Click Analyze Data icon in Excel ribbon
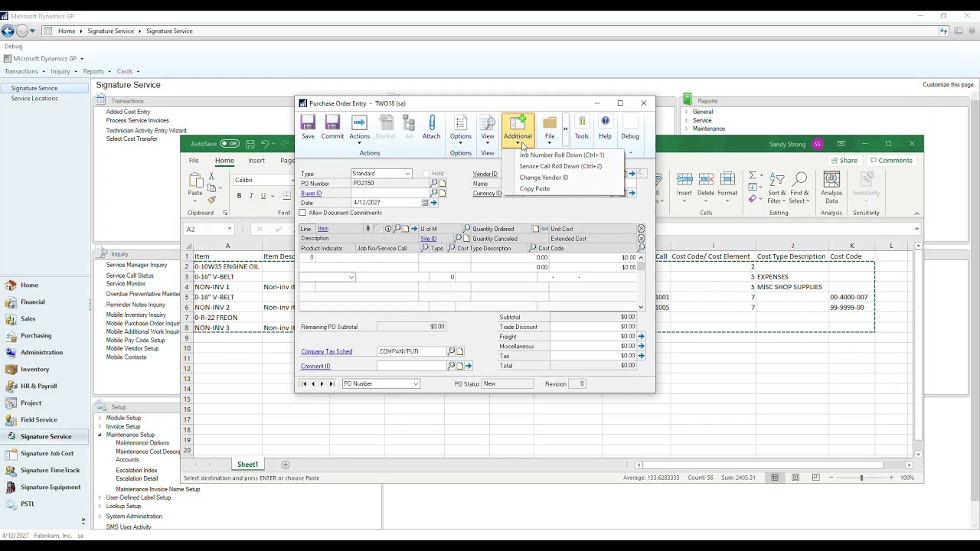Screen dimensions: 980x551 point(831,187)
